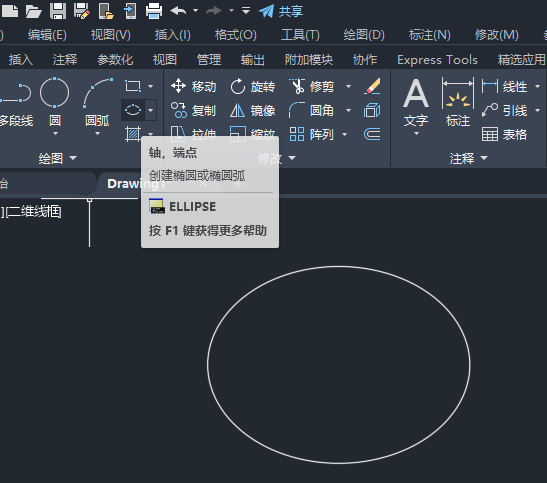
Task: Select the 引线 leader tool
Action: 504,111
